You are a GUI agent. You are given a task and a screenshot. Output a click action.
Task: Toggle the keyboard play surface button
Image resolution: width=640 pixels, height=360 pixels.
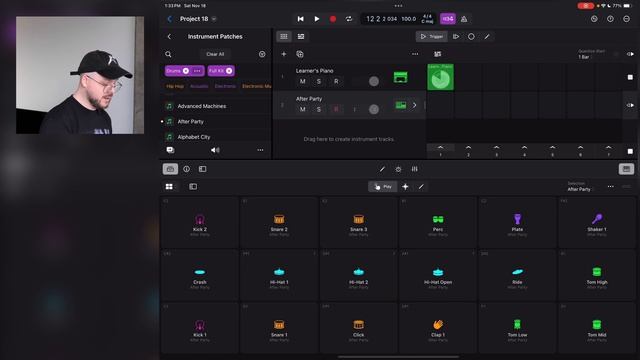626,169
